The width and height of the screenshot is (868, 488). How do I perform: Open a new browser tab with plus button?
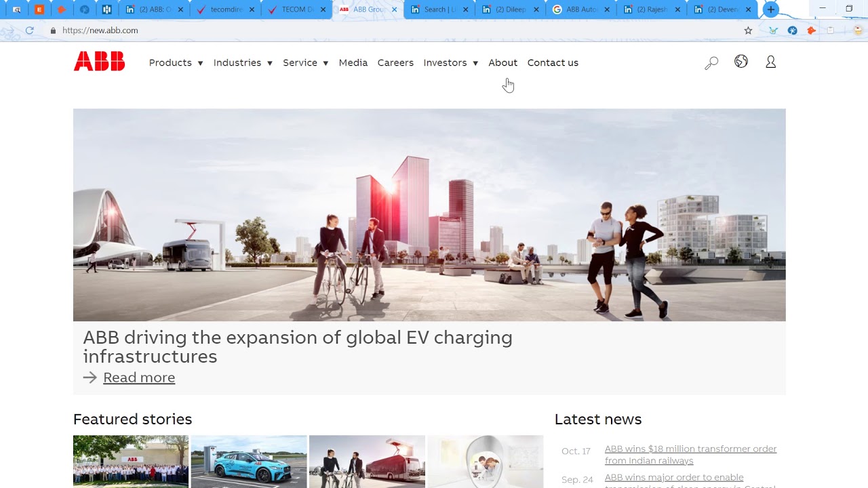(x=770, y=9)
